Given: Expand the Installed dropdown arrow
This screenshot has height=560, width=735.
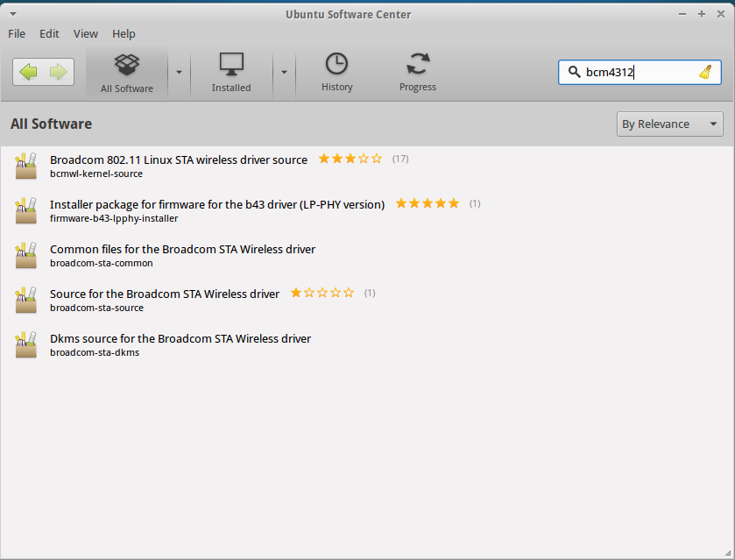Looking at the screenshot, I should click(x=284, y=72).
